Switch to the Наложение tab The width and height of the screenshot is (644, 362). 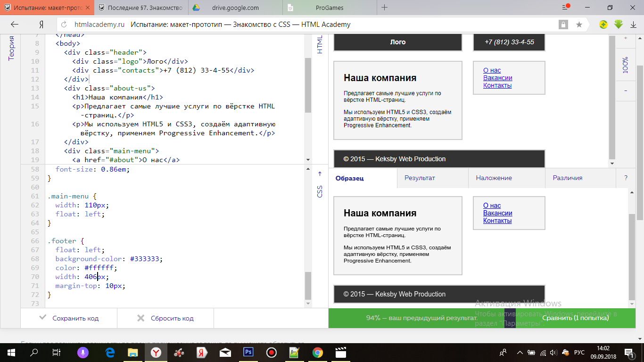(x=494, y=178)
